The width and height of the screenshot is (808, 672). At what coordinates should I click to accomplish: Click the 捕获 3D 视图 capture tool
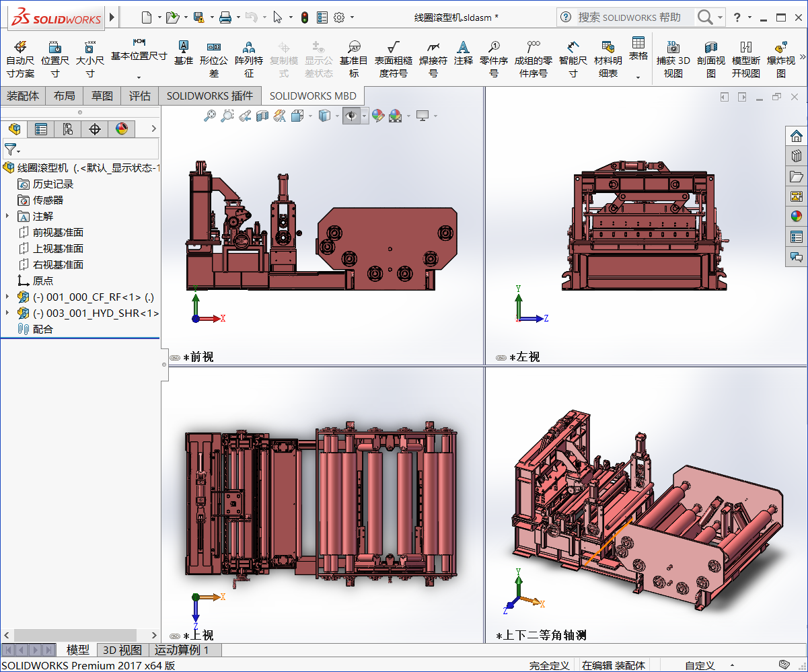pos(673,59)
